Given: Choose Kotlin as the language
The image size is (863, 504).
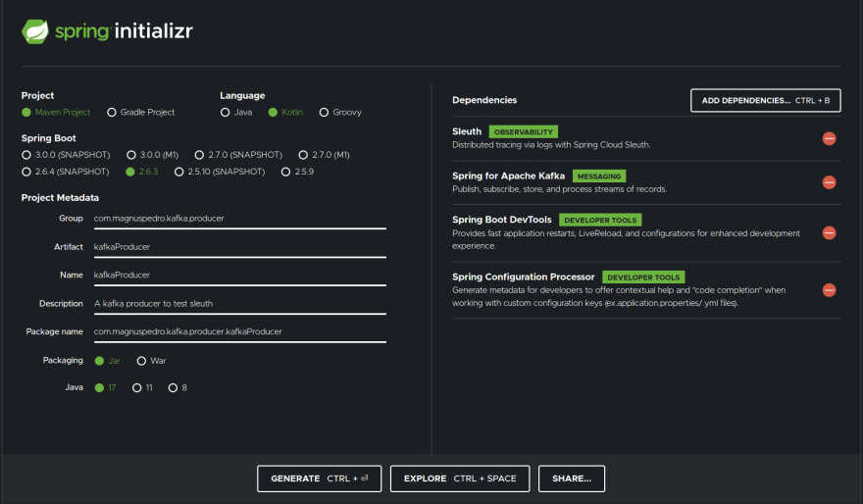Looking at the screenshot, I should pos(285,112).
